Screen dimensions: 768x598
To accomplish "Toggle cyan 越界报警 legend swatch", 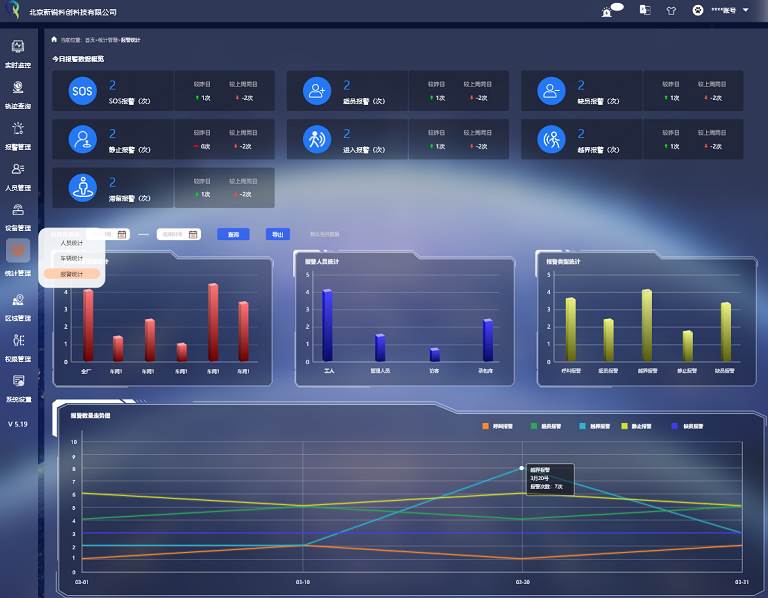I will click(582, 426).
